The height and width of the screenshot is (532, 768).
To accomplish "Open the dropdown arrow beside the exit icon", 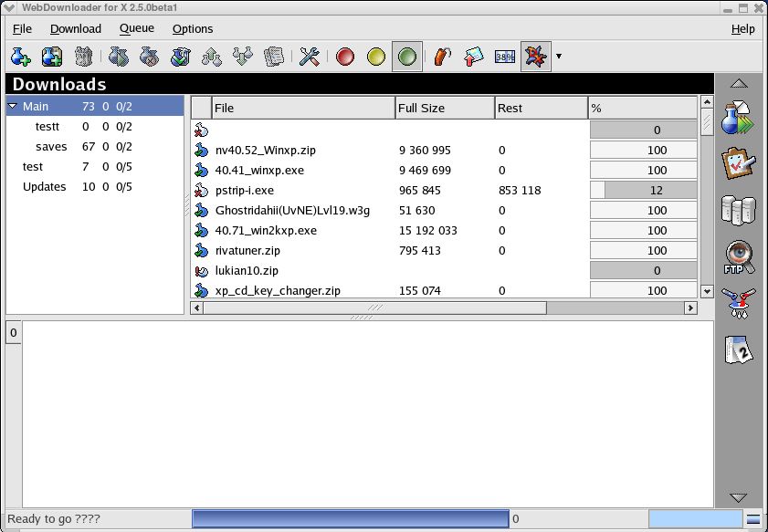I will 557,57.
